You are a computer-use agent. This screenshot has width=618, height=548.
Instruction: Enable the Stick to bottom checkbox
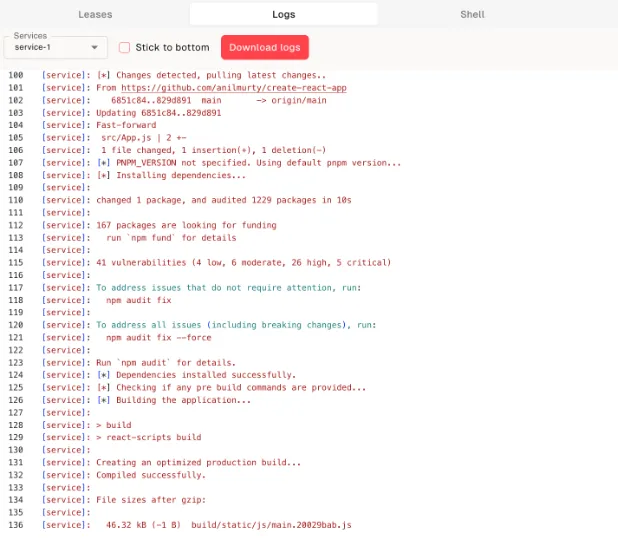[125, 47]
